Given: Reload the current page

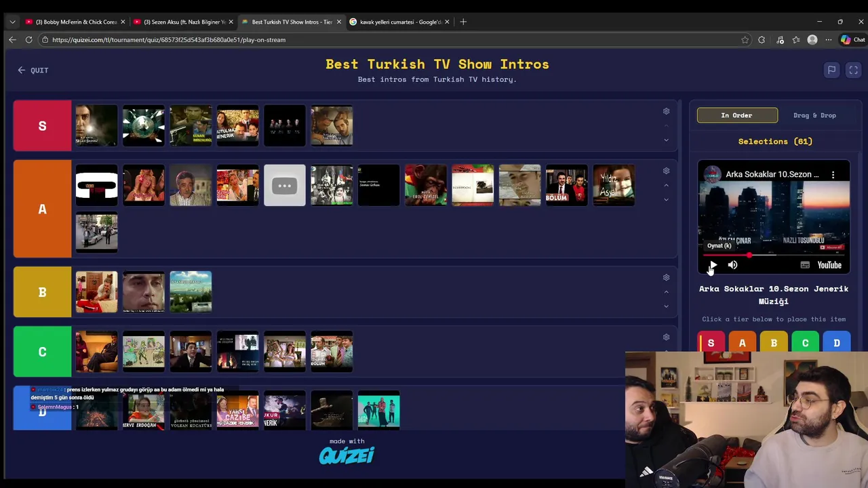Looking at the screenshot, I should coord(28,40).
